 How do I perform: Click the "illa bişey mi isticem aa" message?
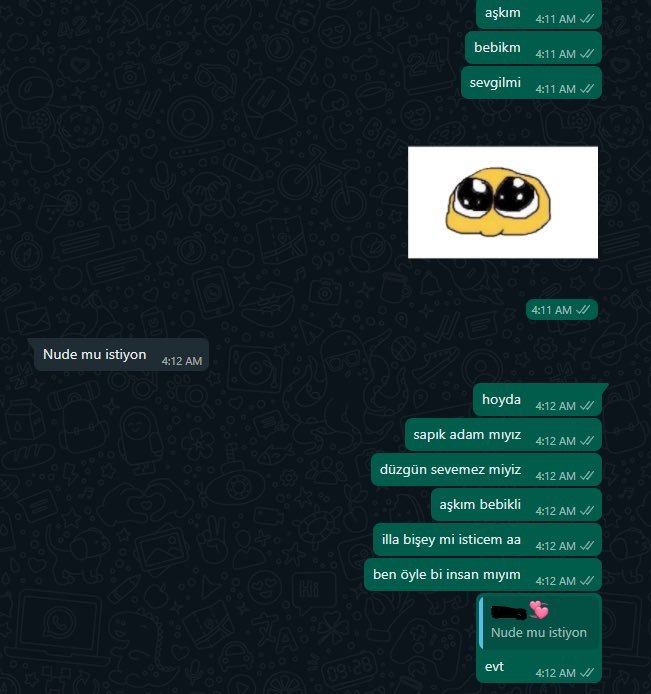click(x=487, y=540)
